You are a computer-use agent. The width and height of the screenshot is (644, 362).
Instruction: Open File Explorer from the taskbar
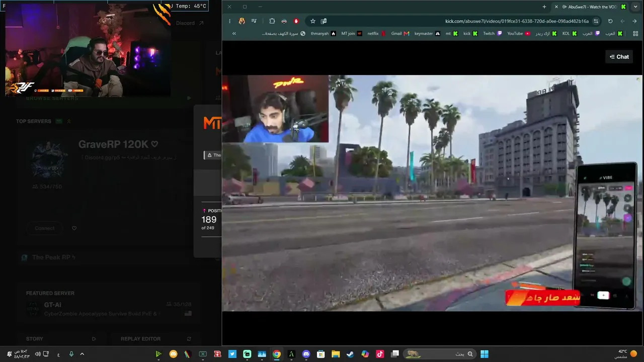[x=336, y=354]
